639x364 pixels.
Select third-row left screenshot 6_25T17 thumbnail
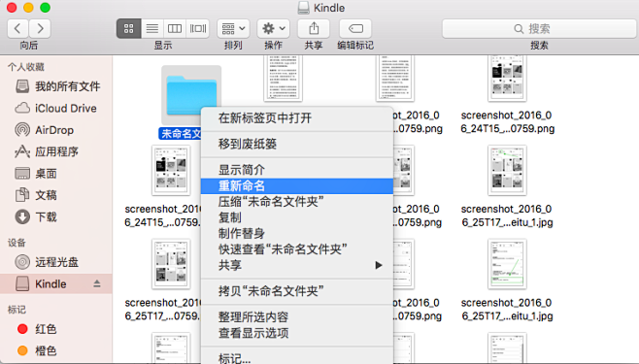pos(171,264)
